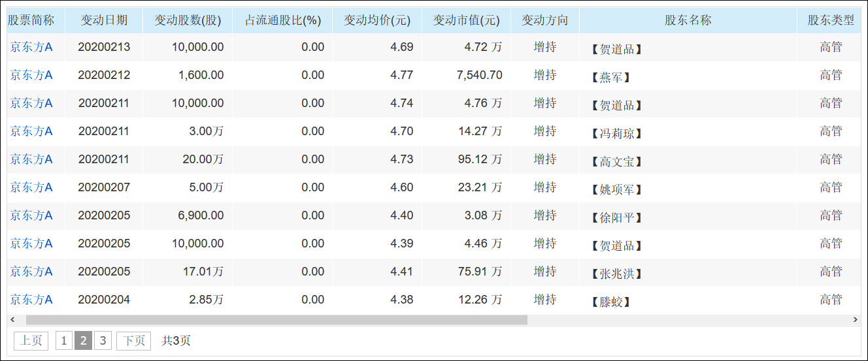Click the 变动市值(元) column header

[466, 20]
